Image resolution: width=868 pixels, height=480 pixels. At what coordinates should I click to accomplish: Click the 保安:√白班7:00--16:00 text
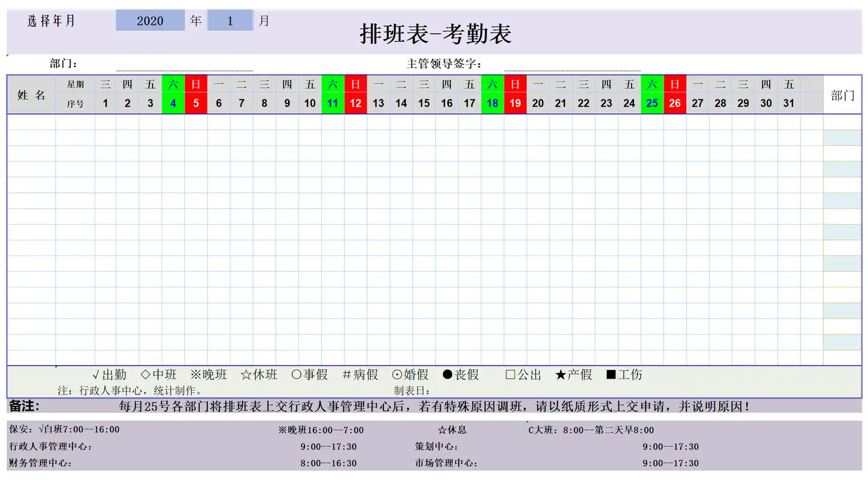(x=64, y=430)
